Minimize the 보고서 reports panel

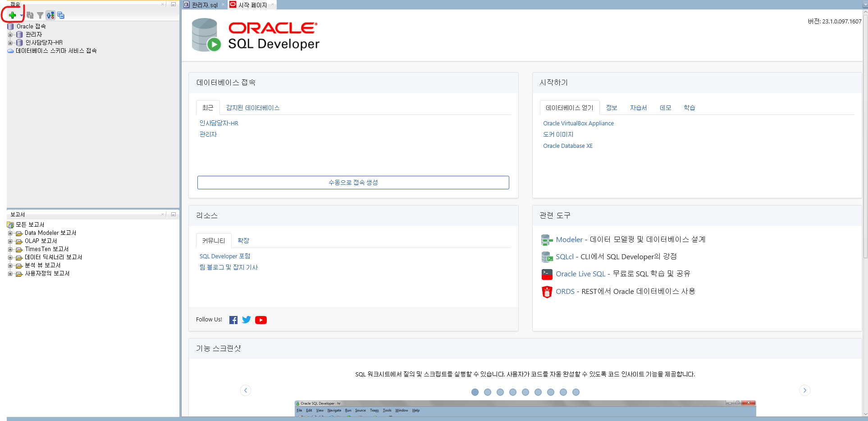(x=174, y=215)
